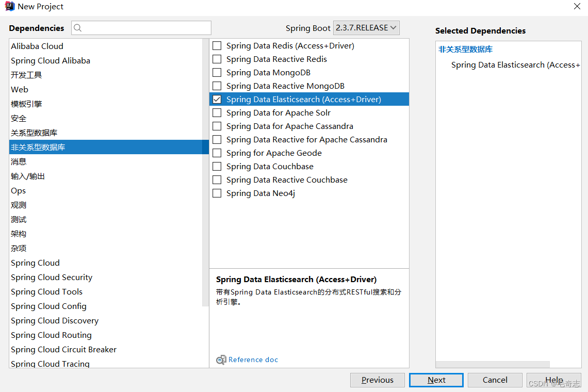Tick Spring Data Reactive for Apache Cassandra

[217, 140]
